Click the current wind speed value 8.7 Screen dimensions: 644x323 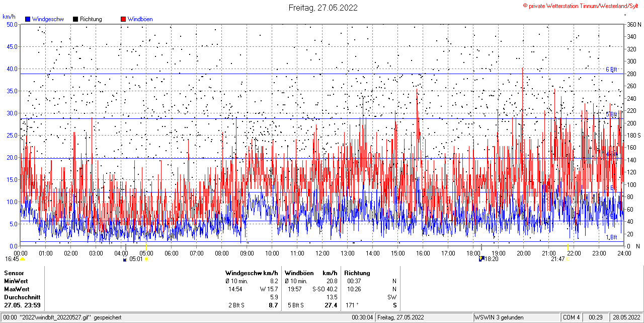pos(274,305)
